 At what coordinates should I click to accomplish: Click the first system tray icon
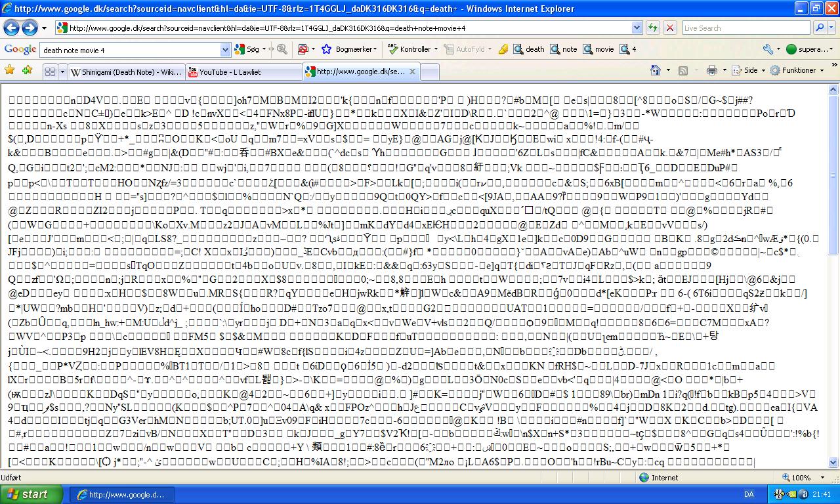coord(780,495)
